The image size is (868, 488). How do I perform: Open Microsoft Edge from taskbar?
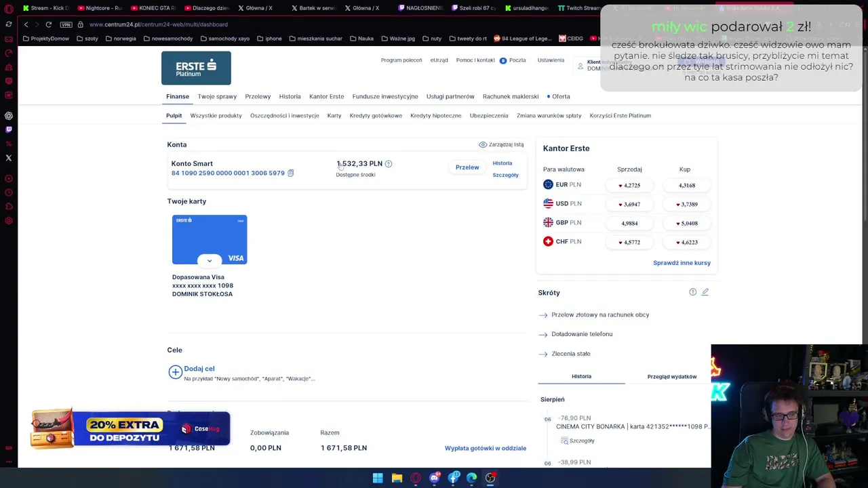coord(472,479)
